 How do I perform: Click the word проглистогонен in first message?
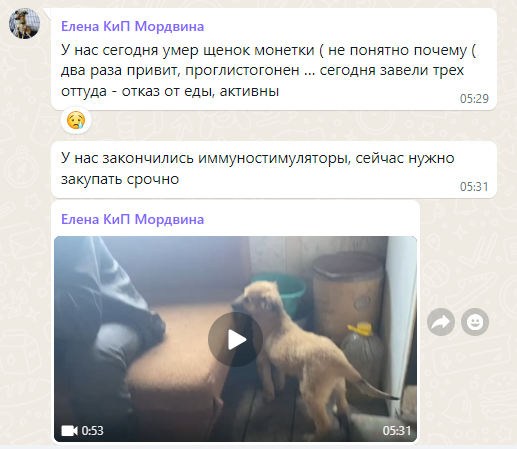242,70
